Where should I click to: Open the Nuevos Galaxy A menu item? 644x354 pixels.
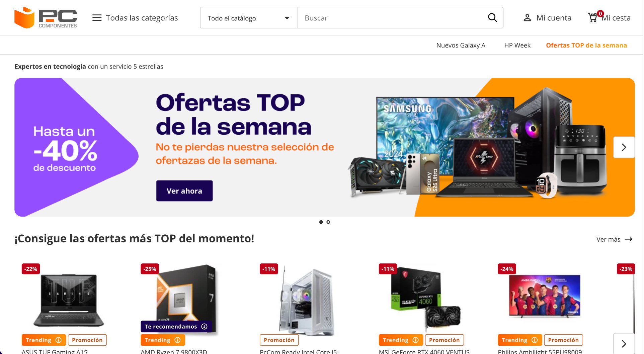click(461, 45)
